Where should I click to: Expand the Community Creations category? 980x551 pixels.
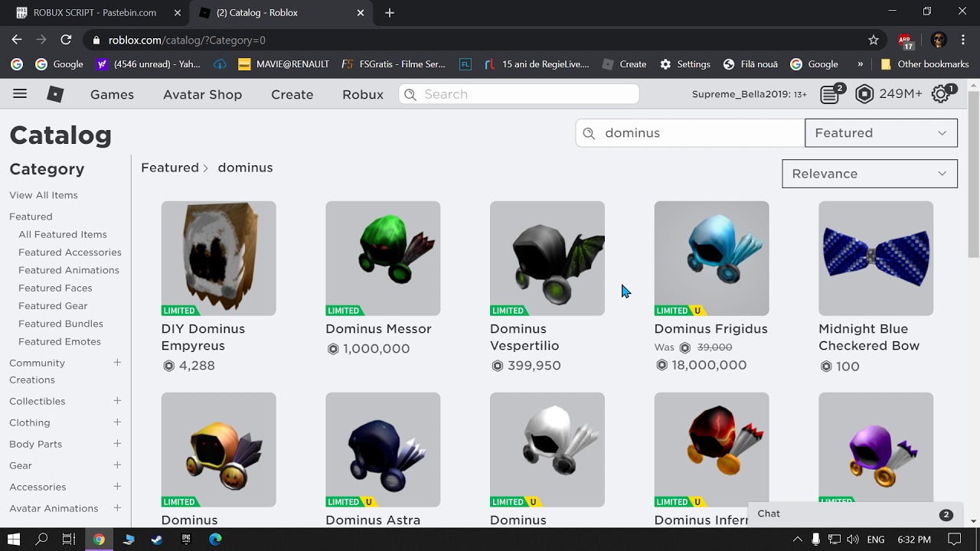click(117, 363)
